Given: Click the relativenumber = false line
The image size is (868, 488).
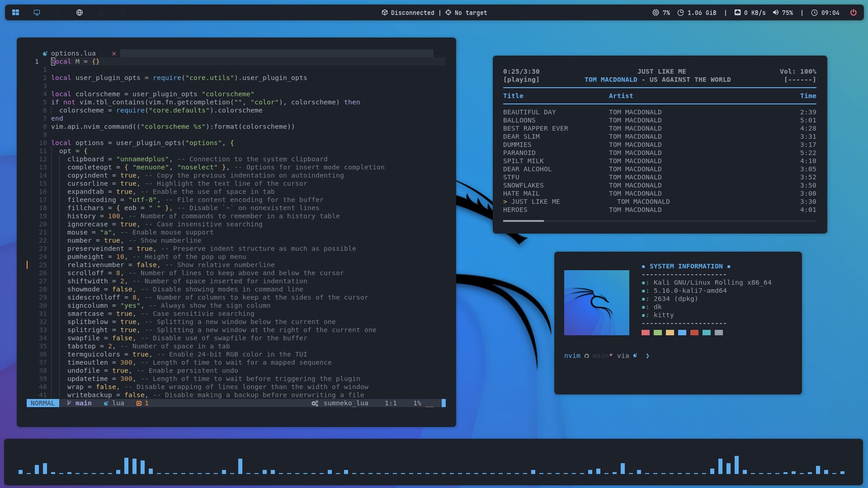Looking at the screenshot, I should [171, 265].
